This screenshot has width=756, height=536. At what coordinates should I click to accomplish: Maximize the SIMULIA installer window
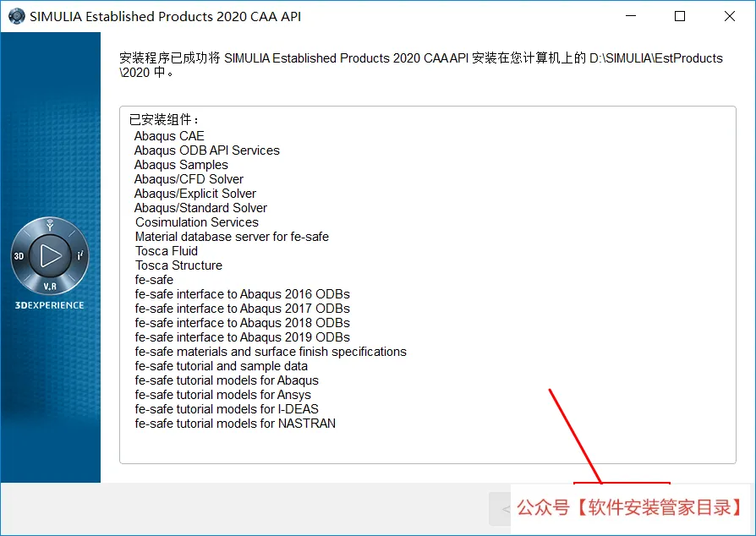click(x=680, y=16)
